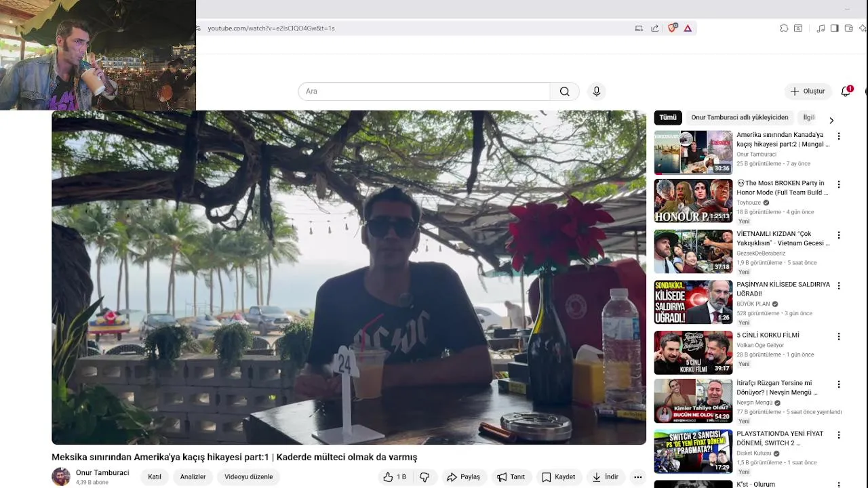Click the music note playlist icon
868x488 pixels.
[821, 28]
